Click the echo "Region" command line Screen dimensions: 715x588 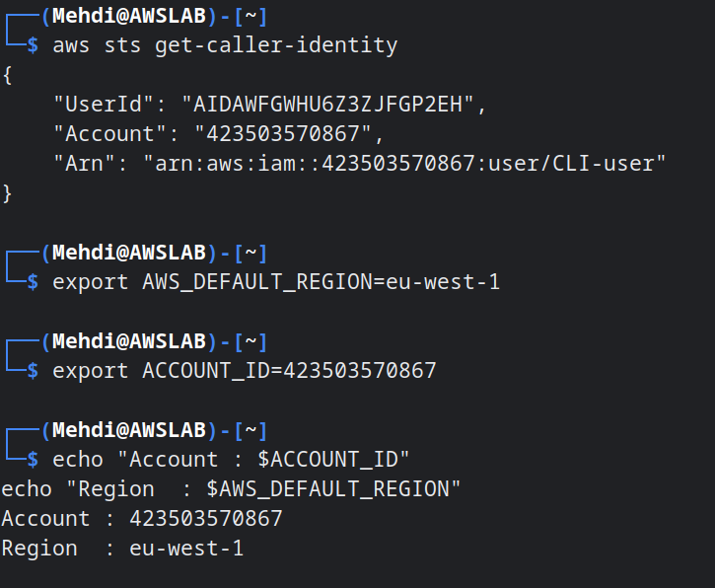tap(231, 489)
